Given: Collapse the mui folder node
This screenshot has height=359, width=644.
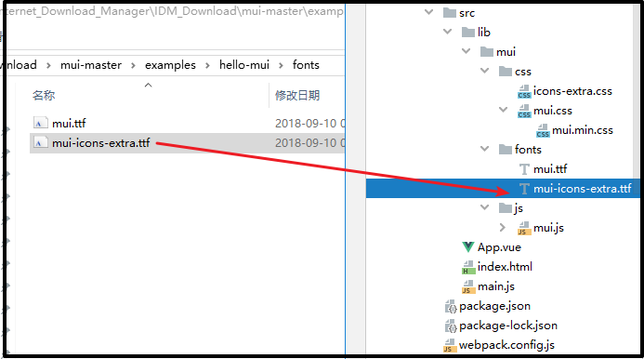Looking at the screenshot, I should click(x=467, y=51).
